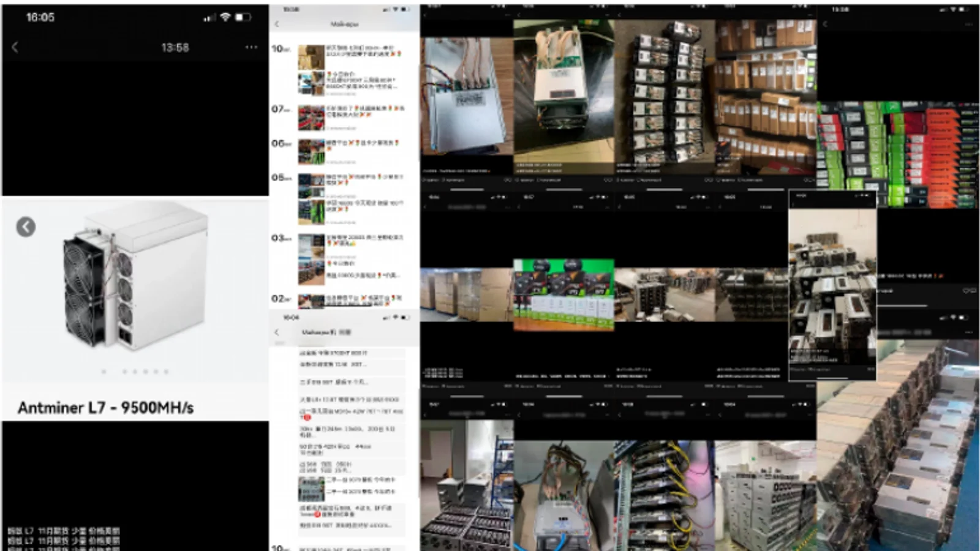Tap the 16:05 clock text
This screenshot has height=551, width=980.
click(40, 17)
